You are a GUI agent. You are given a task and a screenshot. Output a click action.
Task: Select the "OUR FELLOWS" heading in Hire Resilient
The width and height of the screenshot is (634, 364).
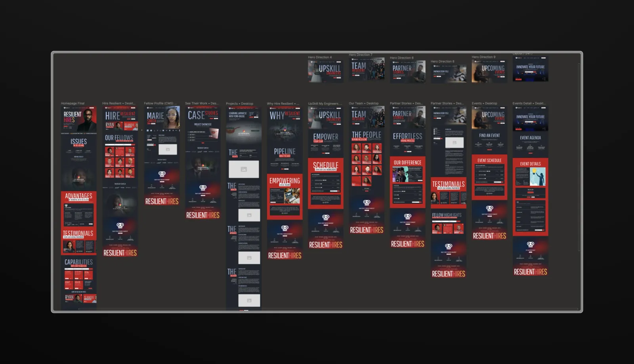click(119, 138)
